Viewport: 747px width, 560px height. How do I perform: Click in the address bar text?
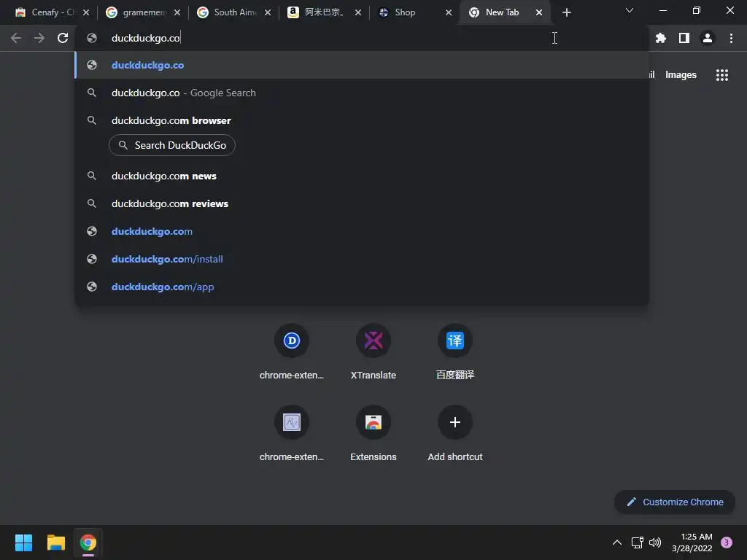coord(146,38)
